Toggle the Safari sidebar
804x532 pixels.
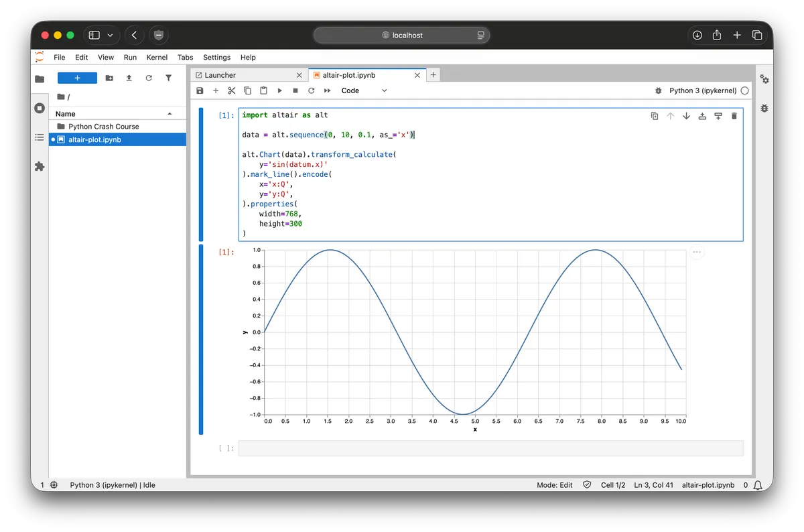[94, 35]
